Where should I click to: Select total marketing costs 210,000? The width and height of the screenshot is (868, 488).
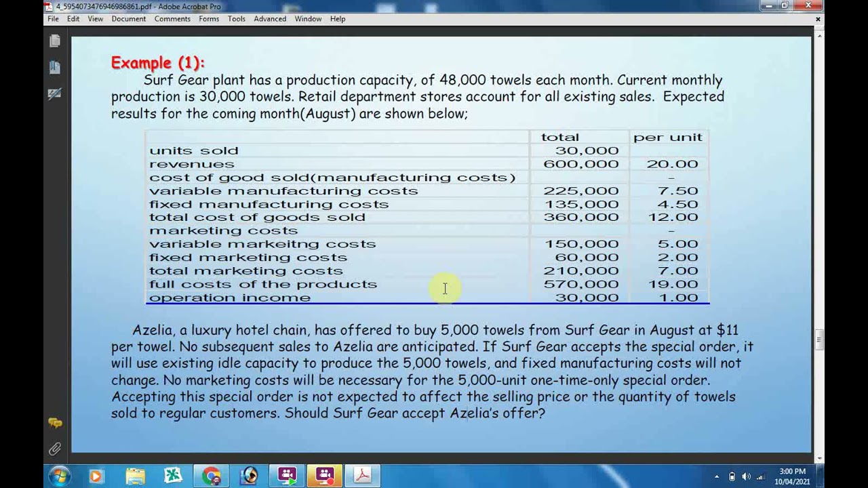click(581, 270)
